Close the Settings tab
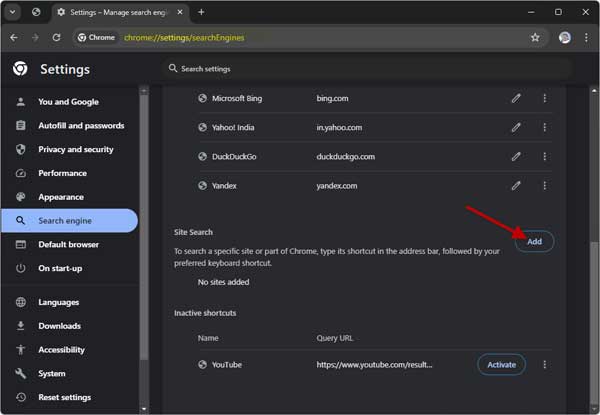 point(180,12)
